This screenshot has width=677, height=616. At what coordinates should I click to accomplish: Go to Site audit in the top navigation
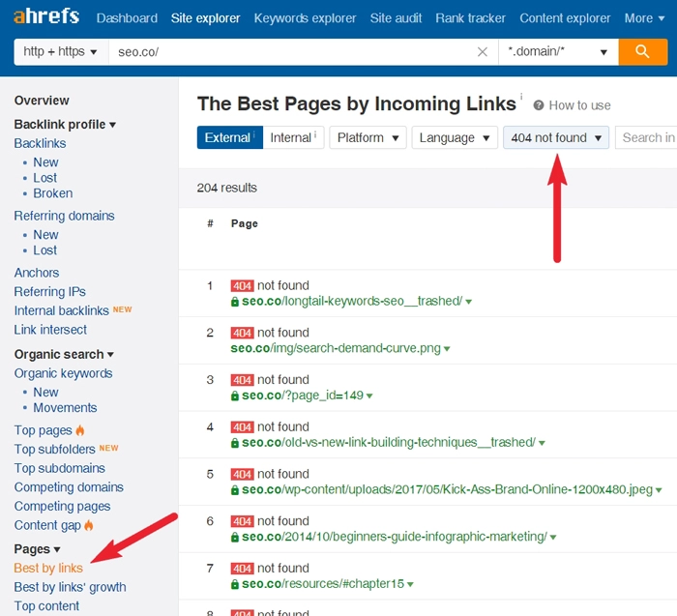click(x=396, y=18)
